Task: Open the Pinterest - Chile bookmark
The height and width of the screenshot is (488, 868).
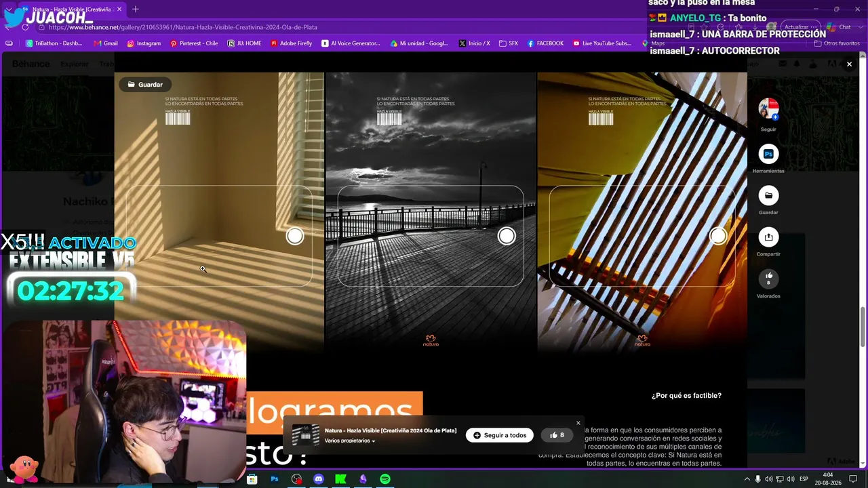Action: [x=194, y=43]
